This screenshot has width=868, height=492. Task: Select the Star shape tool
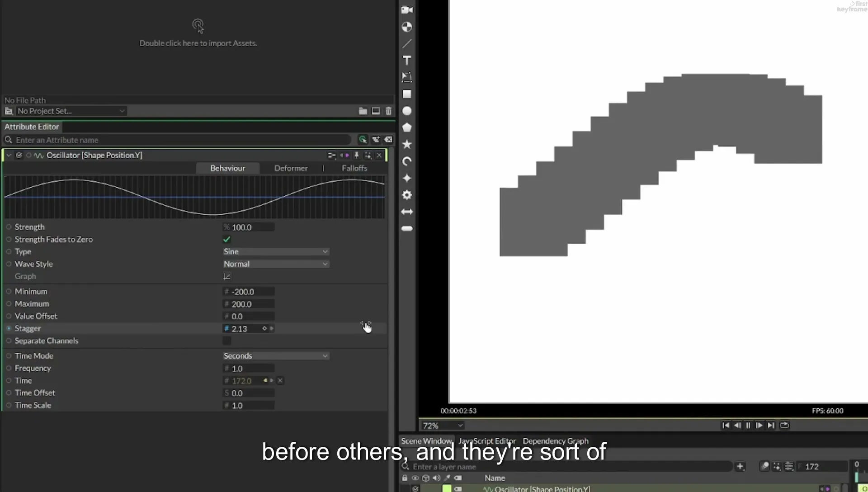point(407,144)
